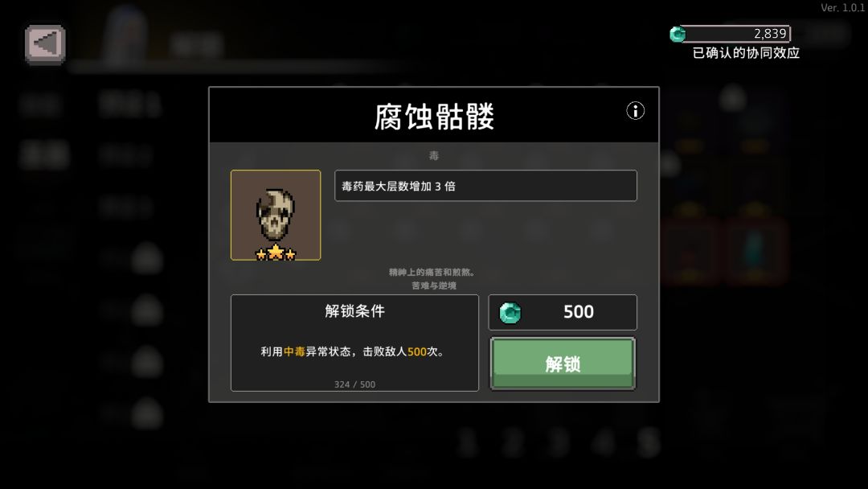This screenshot has height=489, width=868.
Task: Click the Ver. 1.0.1 version label
Action: click(842, 8)
